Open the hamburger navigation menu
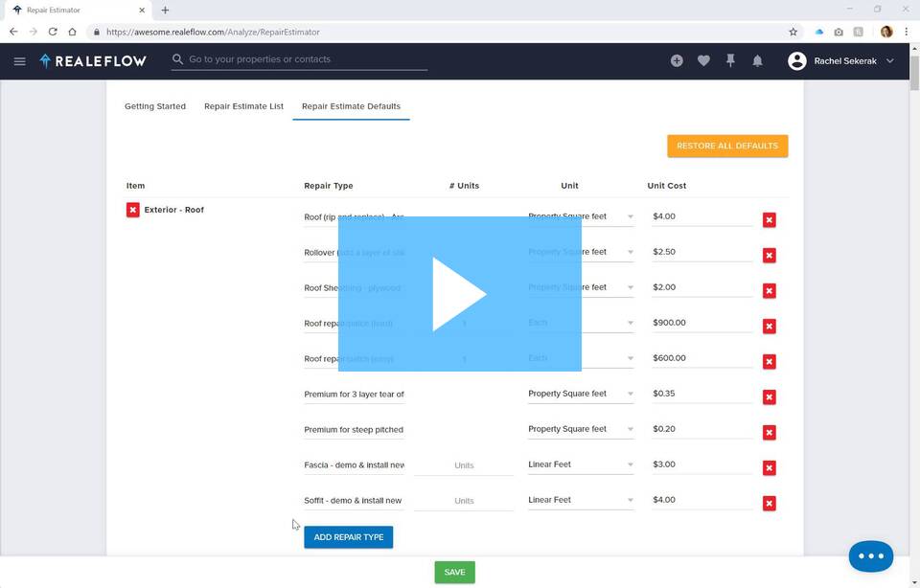This screenshot has width=920, height=588. (x=19, y=61)
